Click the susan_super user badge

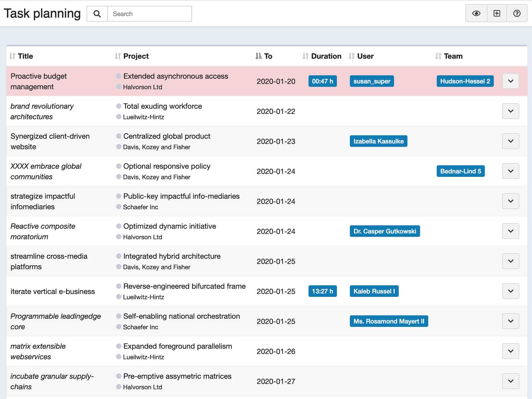[x=372, y=81]
